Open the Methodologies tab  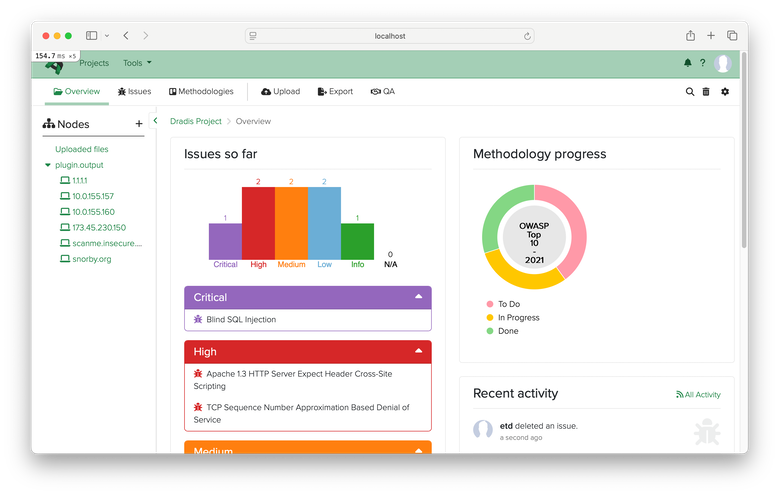point(201,92)
